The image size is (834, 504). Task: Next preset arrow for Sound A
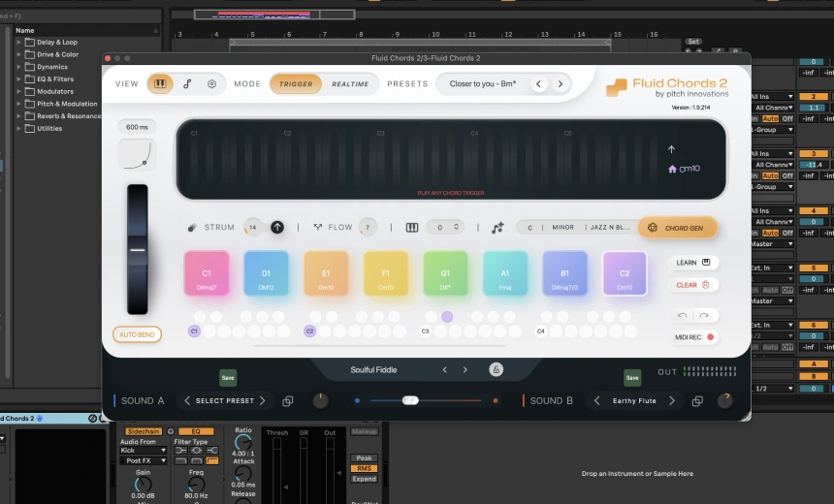[x=262, y=400]
